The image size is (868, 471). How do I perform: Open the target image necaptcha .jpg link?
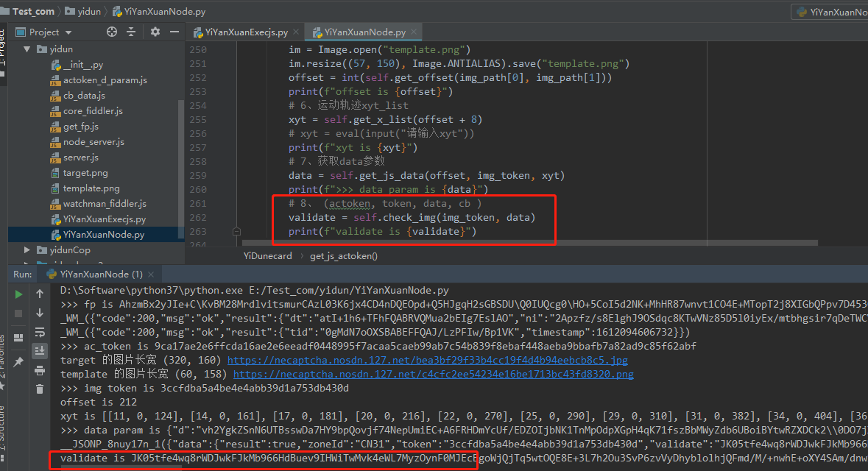tap(427, 361)
